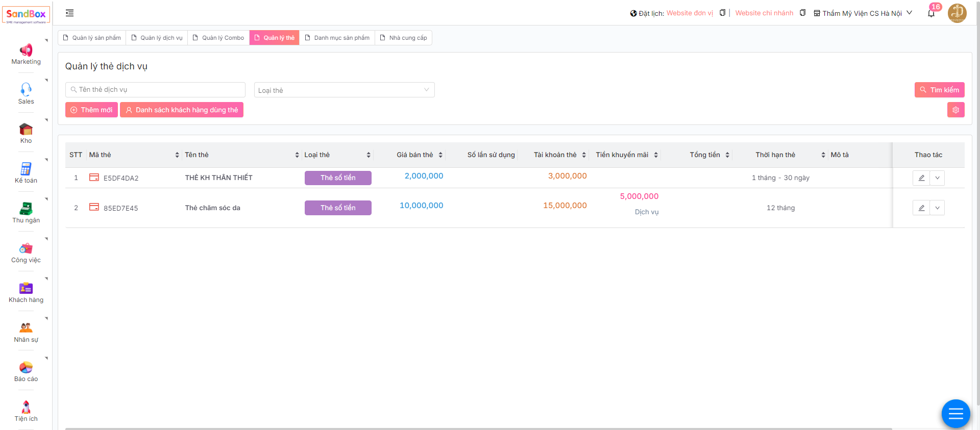Expand action dropdown for Thẻ chăm sóc da
980x430 pixels.
(937, 208)
